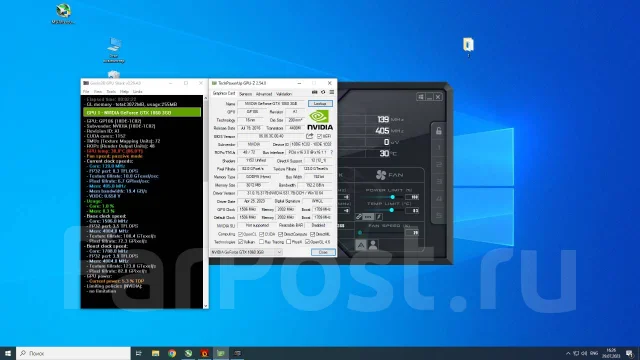Select Afterburner profile slot 5
This screenshot has height=360, width=640.
tap(439, 215)
